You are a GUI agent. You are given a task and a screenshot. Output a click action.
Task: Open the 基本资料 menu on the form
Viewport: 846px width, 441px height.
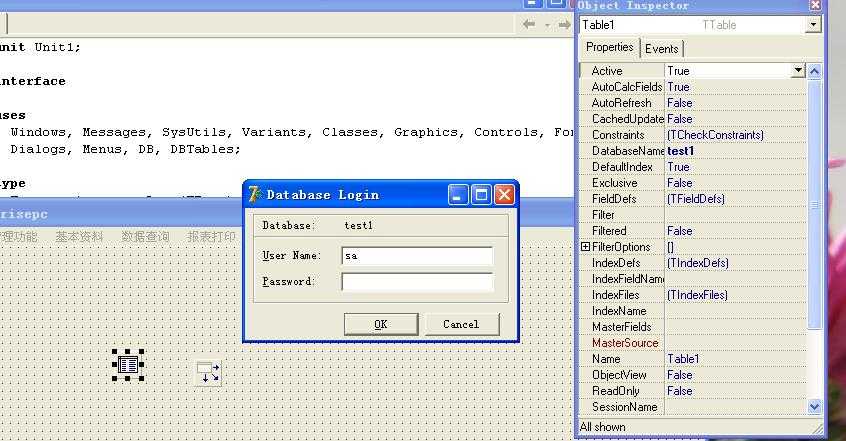tap(79, 236)
